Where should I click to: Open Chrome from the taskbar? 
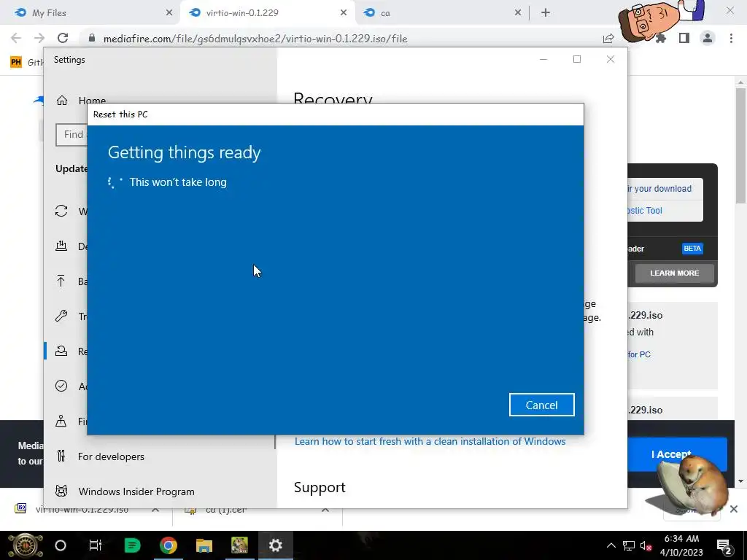click(169, 545)
